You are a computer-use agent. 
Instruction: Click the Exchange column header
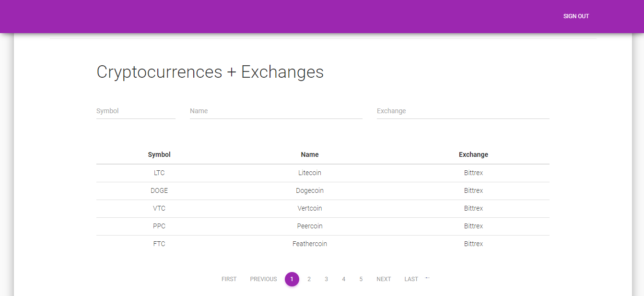point(473,154)
